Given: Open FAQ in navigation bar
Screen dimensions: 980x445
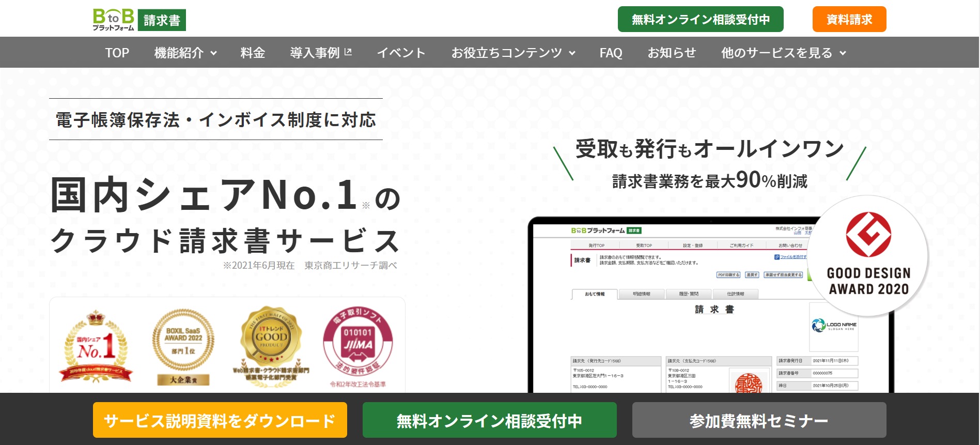Looking at the screenshot, I should 611,53.
